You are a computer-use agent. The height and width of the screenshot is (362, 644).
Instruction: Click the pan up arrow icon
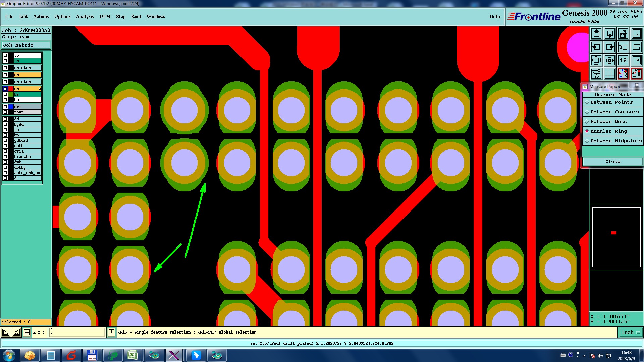[596, 34]
